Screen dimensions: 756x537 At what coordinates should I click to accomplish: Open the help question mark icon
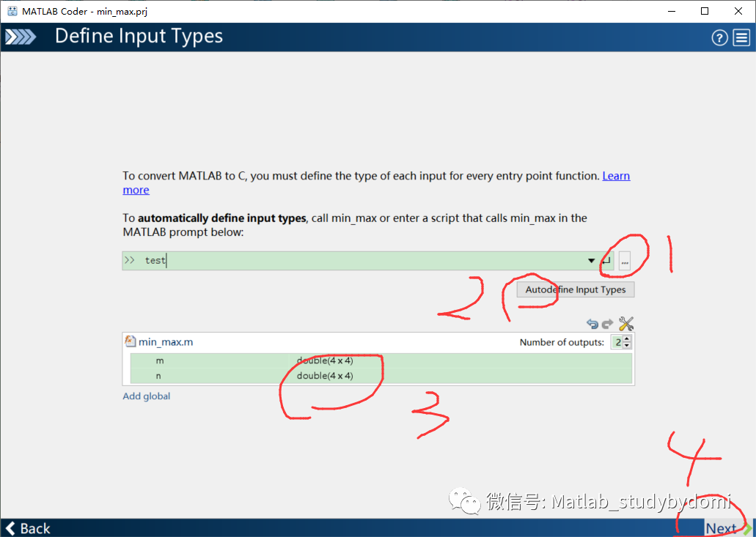[x=719, y=38]
